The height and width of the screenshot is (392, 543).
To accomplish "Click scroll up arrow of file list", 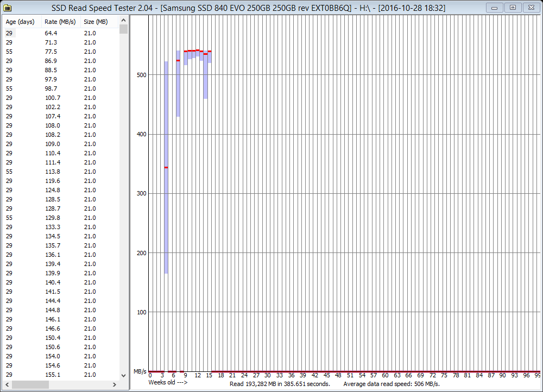I will [124, 20].
